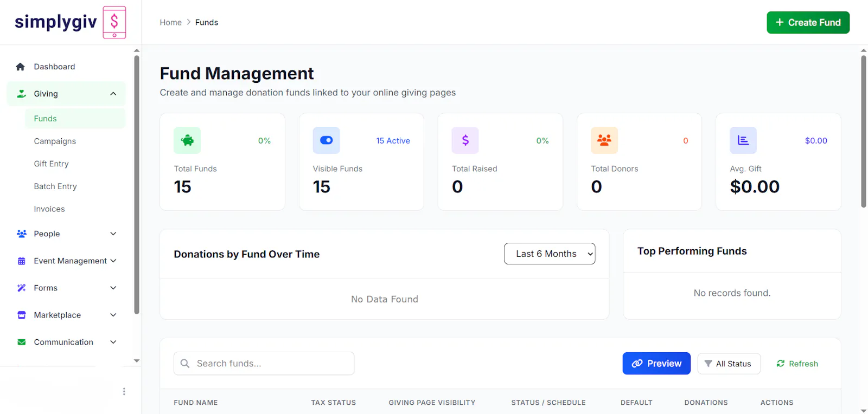Click the DEFAULT column header
This screenshot has height=414, width=868.
click(x=636, y=403)
